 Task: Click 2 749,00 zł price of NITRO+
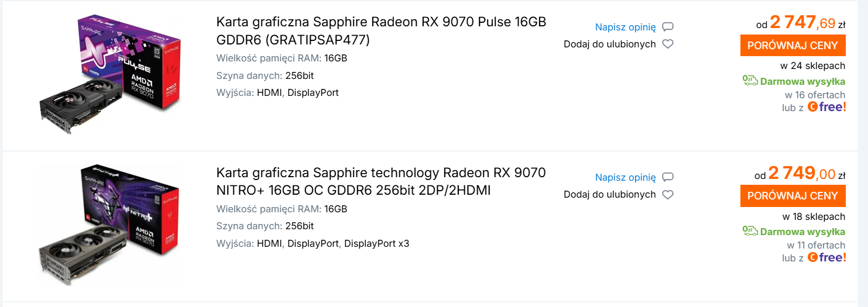(x=801, y=174)
